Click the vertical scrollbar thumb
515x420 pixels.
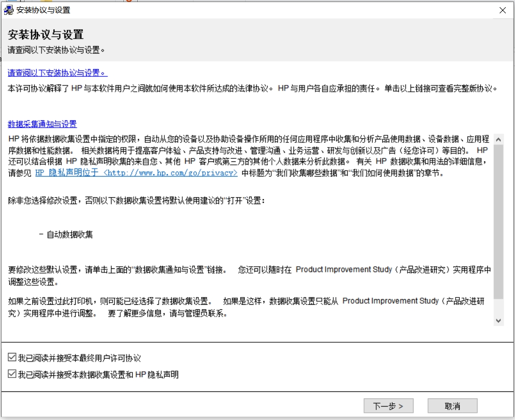(498, 222)
